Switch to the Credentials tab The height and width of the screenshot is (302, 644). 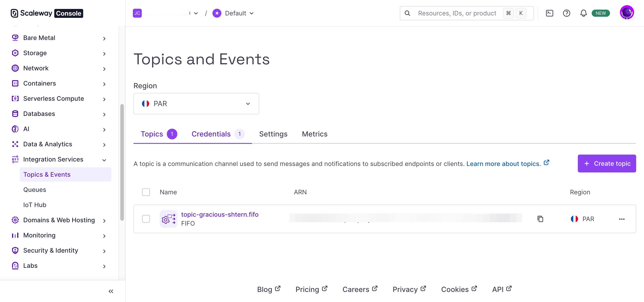coord(218,134)
